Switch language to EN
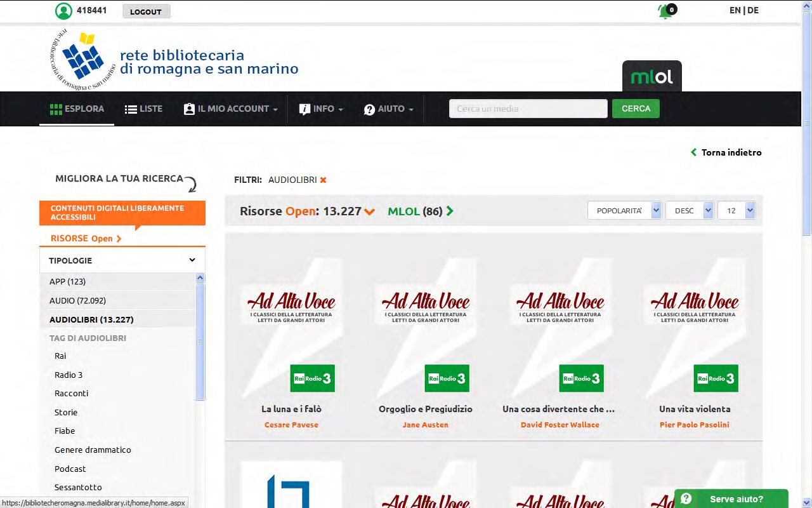The height and width of the screenshot is (508, 812). coord(735,10)
